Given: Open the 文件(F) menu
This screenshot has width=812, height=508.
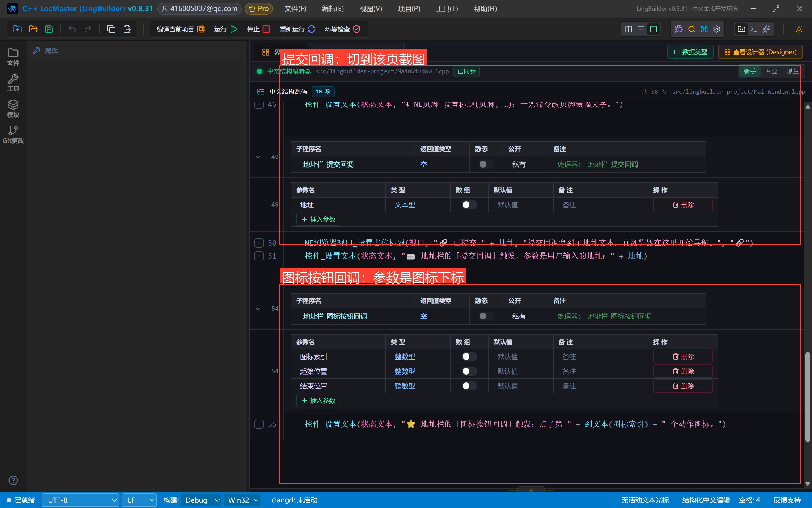Looking at the screenshot, I should pyautogui.click(x=295, y=9).
